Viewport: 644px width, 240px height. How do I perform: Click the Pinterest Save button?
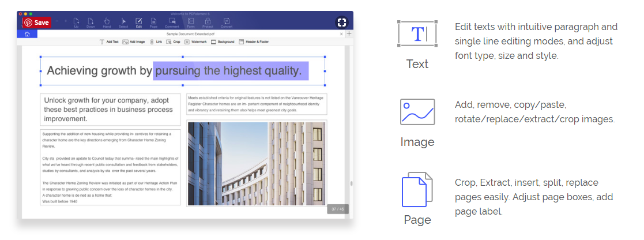pyautogui.click(x=36, y=22)
